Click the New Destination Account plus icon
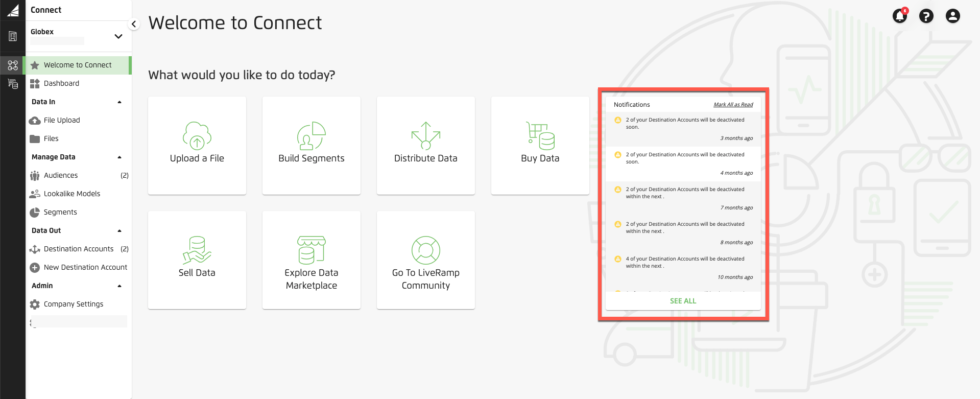980x399 pixels. pos(35,267)
